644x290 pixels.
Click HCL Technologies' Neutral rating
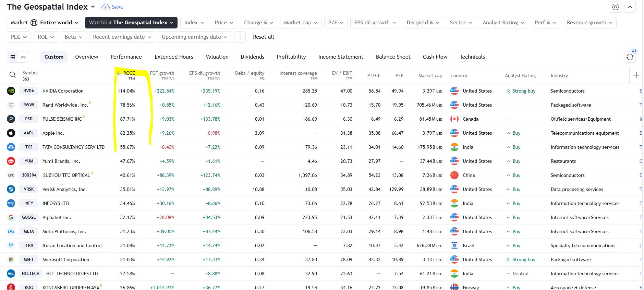518,274
